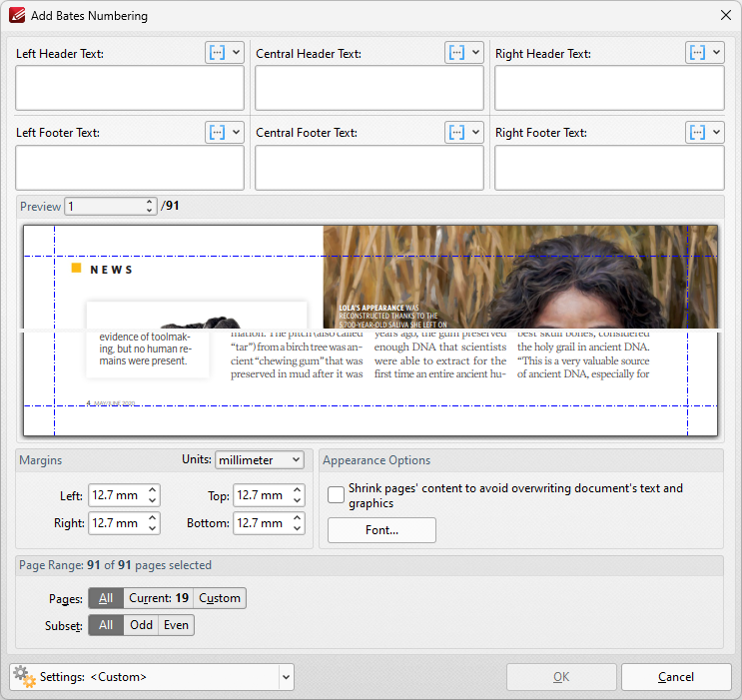
Task: Click Left Footer Text macro insert icon
Action: point(217,132)
